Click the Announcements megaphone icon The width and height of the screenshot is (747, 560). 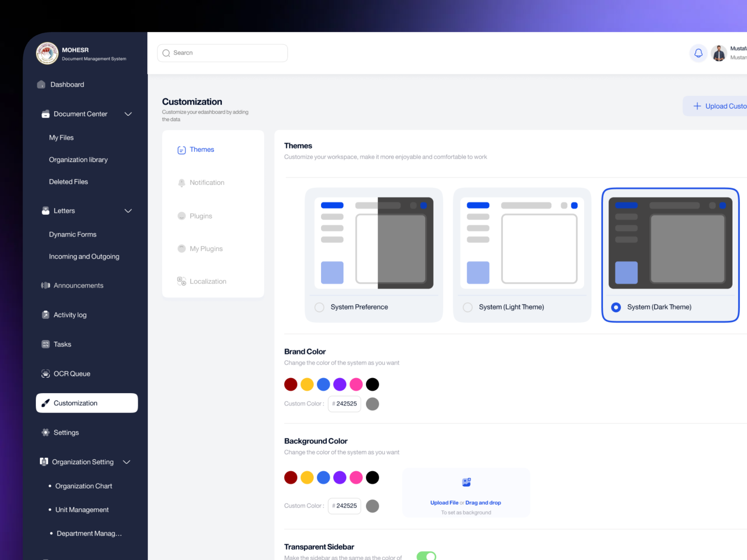click(46, 285)
